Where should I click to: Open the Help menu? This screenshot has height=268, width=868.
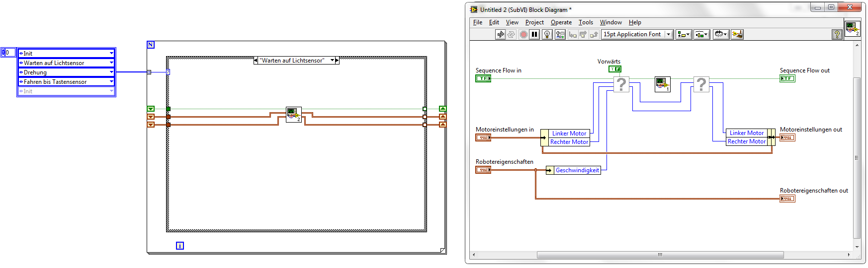[635, 22]
